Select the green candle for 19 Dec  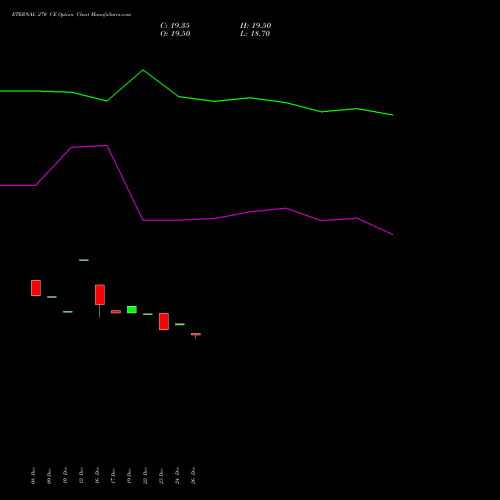coord(132,310)
